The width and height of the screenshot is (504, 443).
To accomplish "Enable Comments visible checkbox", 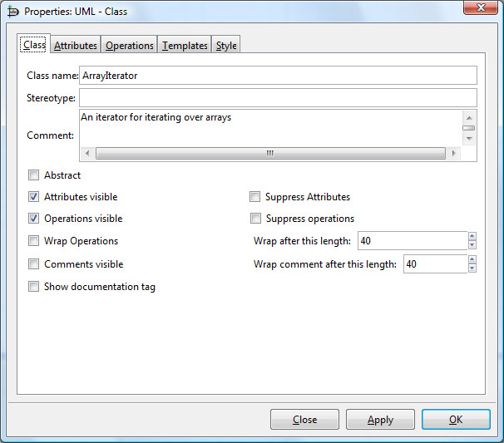I will tap(33, 263).
